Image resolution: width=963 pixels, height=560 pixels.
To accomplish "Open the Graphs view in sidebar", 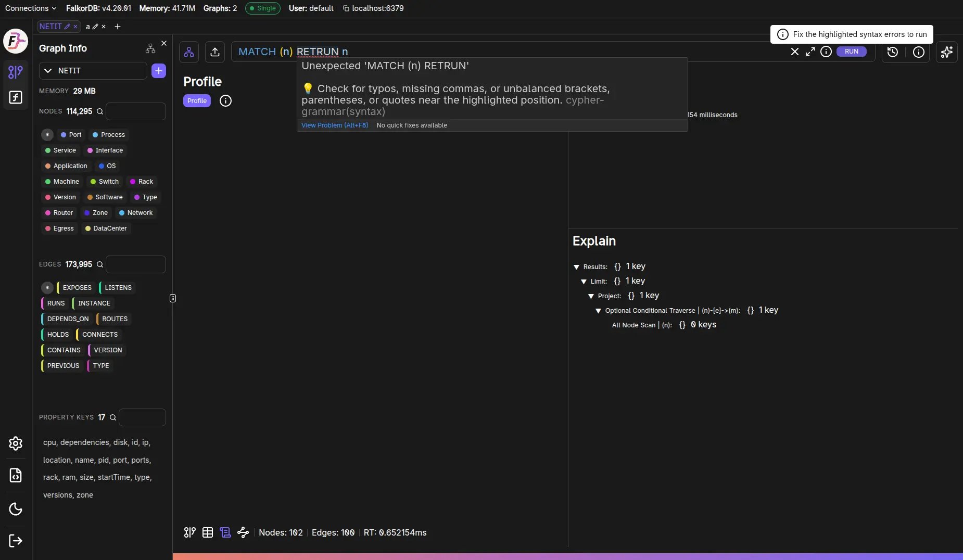I will pyautogui.click(x=16, y=72).
